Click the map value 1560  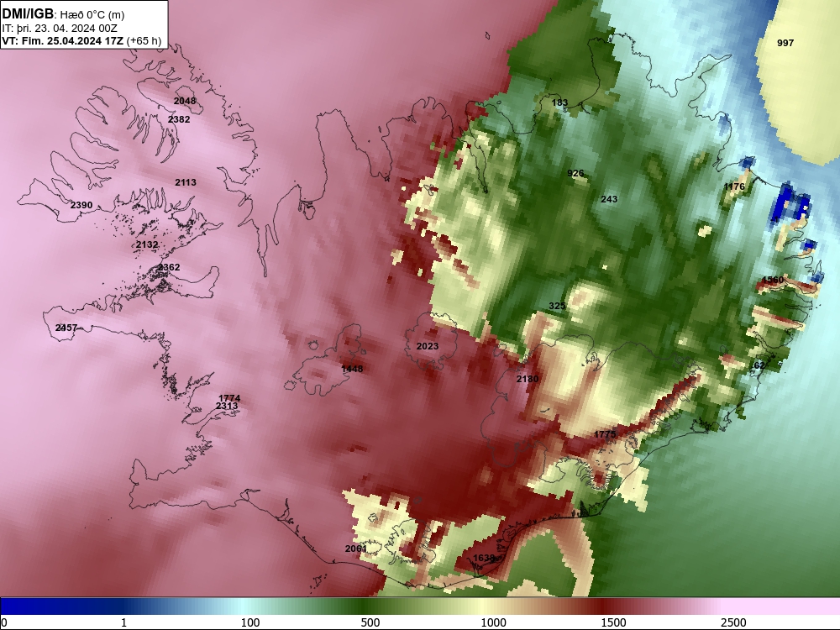click(773, 280)
